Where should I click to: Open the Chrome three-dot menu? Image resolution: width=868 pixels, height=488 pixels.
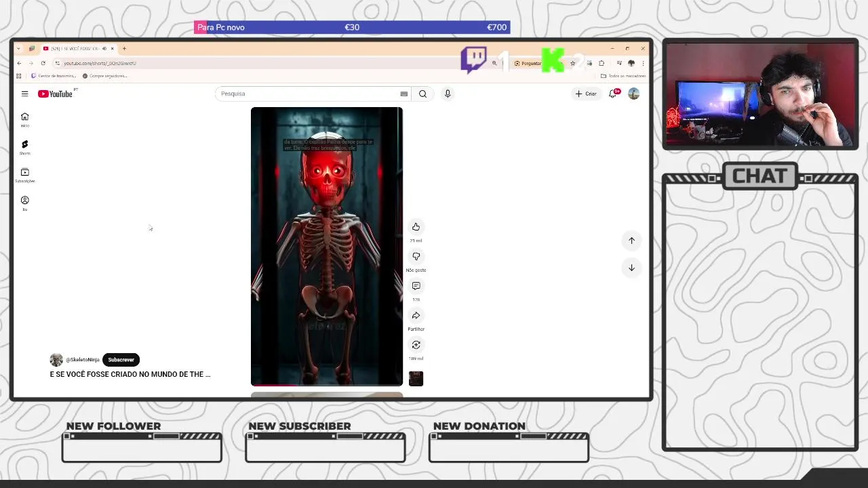coord(643,63)
